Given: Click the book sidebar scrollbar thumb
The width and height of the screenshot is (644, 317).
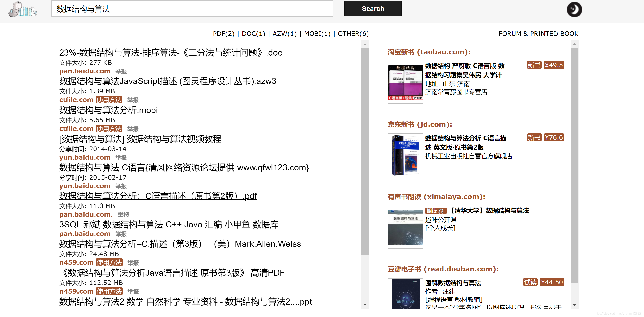Looking at the screenshot, I should pyautogui.click(x=575, y=166).
